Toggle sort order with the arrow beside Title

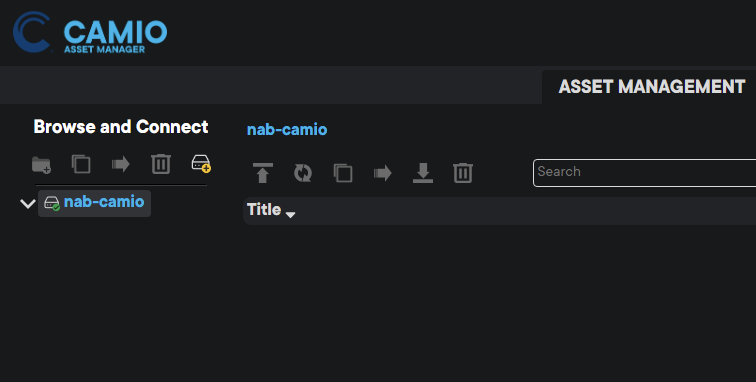coord(290,215)
